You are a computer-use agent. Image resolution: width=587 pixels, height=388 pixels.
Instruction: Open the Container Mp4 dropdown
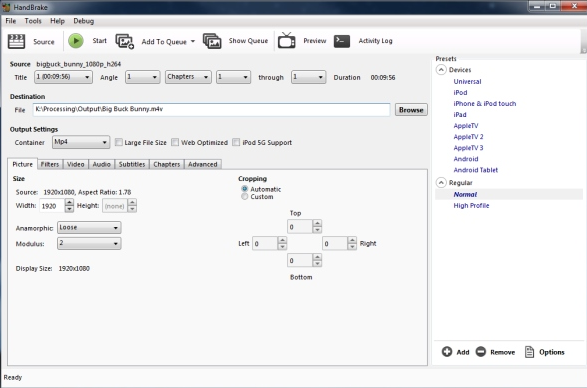pyautogui.click(x=81, y=142)
